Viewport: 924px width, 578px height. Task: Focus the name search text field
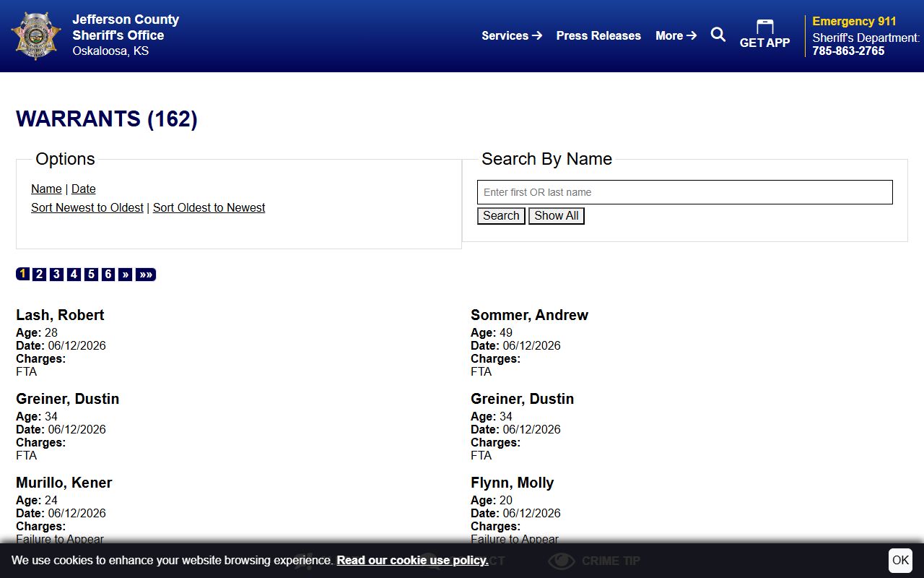pyautogui.click(x=685, y=192)
